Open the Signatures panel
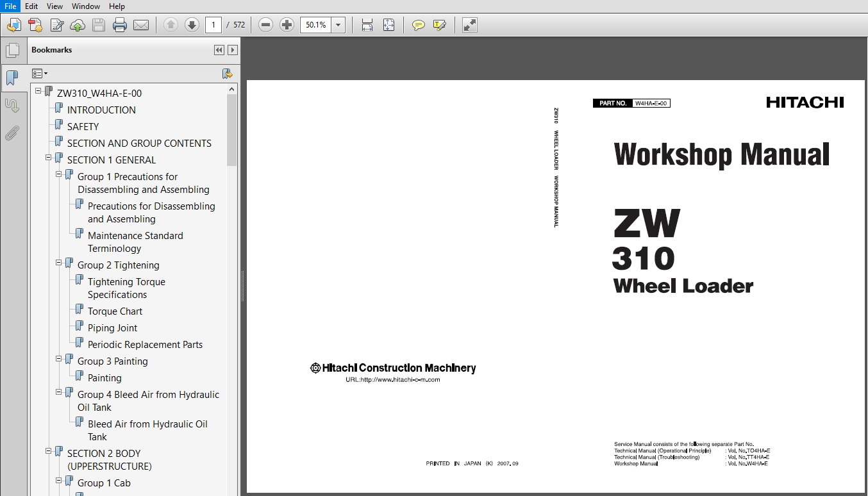Image resolution: width=868 pixels, height=496 pixels. pyautogui.click(x=12, y=106)
